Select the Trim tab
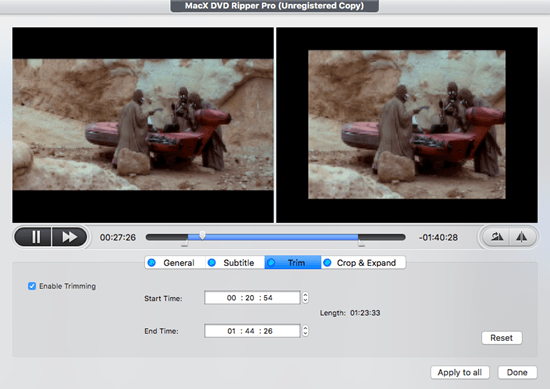The image size is (550, 389). click(x=293, y=263)
